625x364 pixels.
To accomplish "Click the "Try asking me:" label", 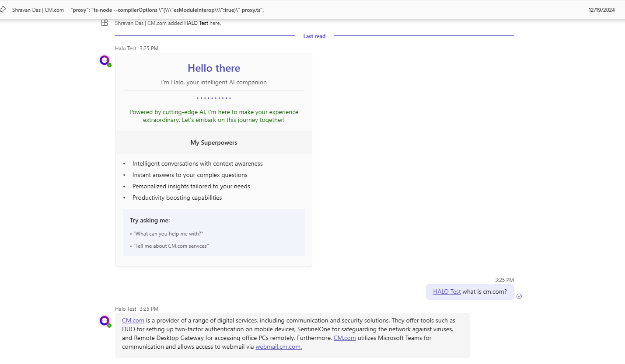I will (150, 220).
